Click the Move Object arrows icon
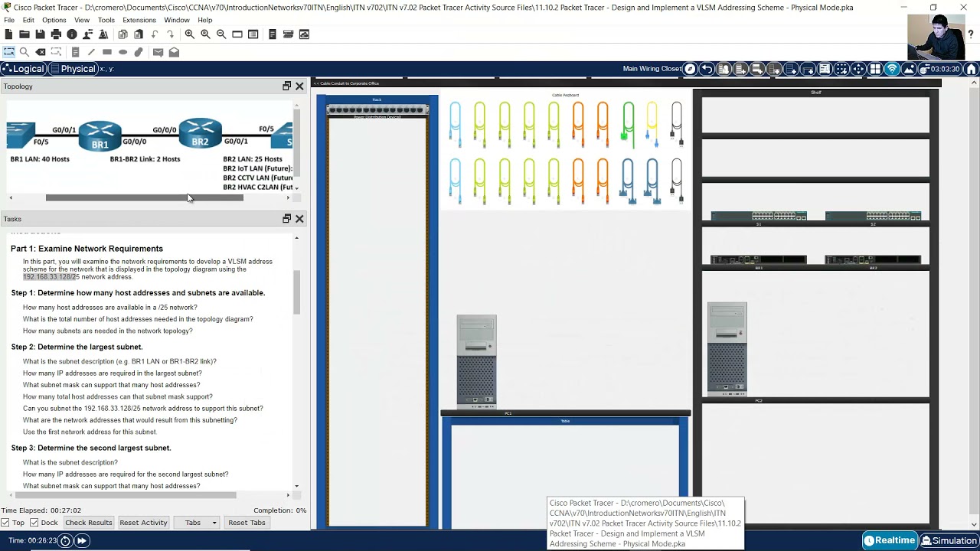Screen dimensions: 980x551 coord(858,69)
